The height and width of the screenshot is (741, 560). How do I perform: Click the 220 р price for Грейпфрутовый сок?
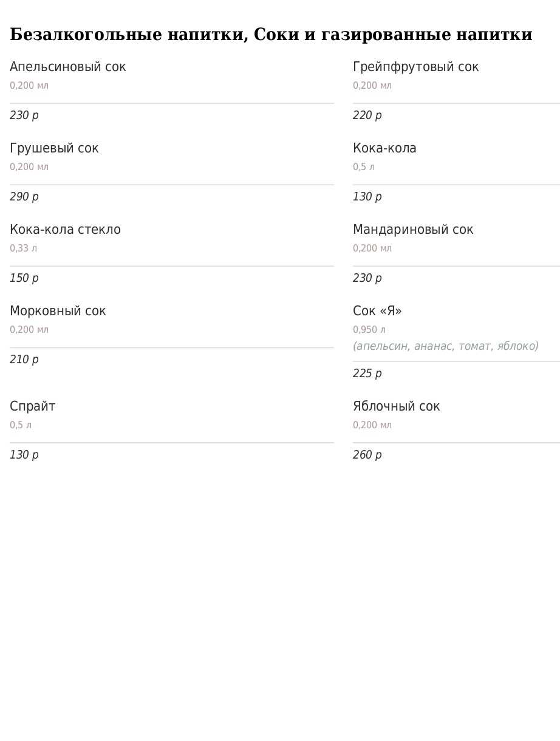pos(367,115)
